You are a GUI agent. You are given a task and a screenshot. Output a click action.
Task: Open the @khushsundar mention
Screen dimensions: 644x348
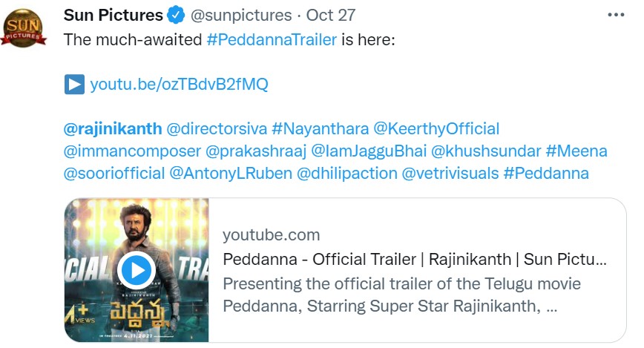click(x=486, y=151)
